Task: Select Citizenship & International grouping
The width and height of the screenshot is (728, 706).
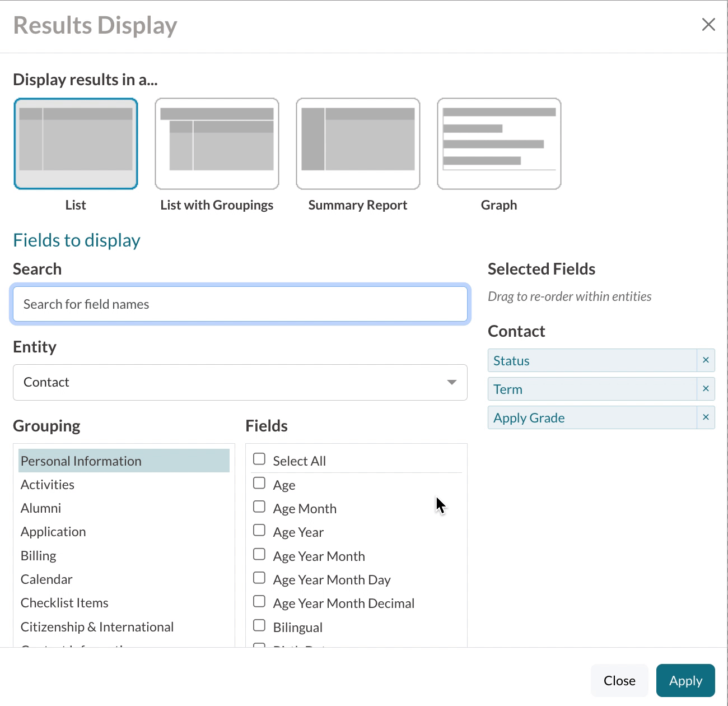Action: pyautogui.click(x=97, y=627)
